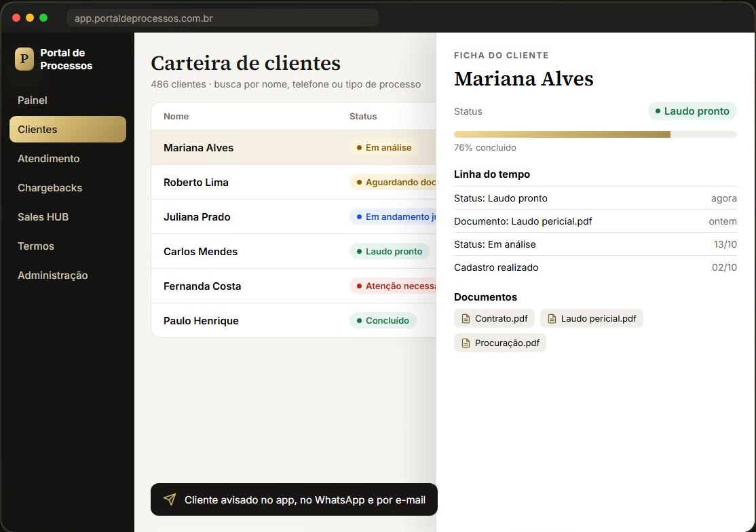The height and width of the screenshot is (532, 756).
Task: Click the browser address bar
Action: pos(223,18)
